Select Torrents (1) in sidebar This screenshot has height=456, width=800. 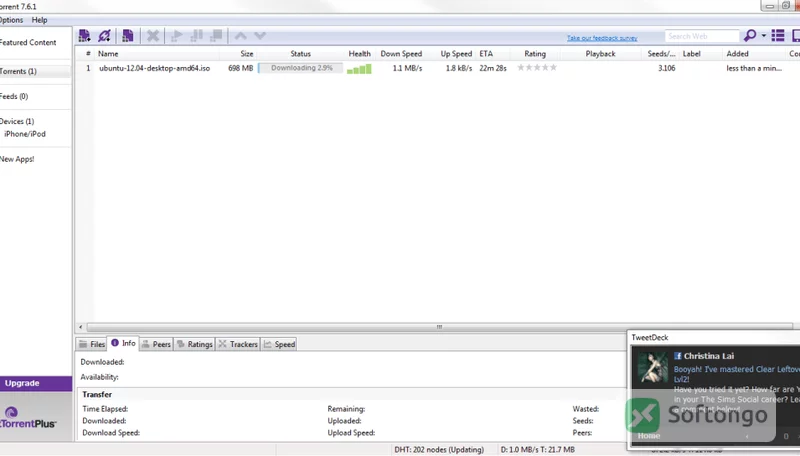pos(18,71)
